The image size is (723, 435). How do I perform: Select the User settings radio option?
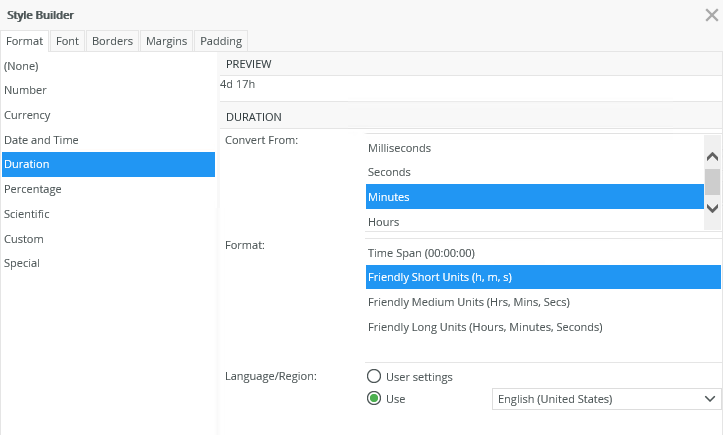pos(375,377)
